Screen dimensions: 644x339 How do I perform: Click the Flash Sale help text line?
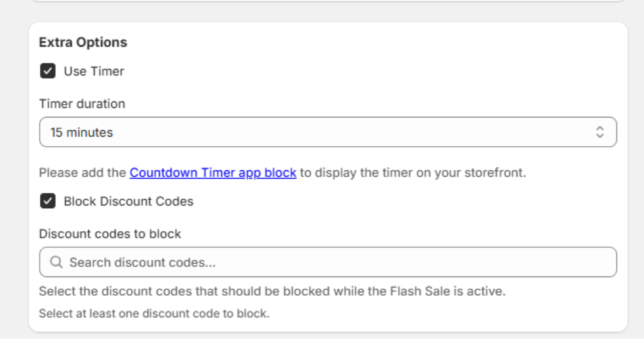pyautogui.click(x=272, y=291)
